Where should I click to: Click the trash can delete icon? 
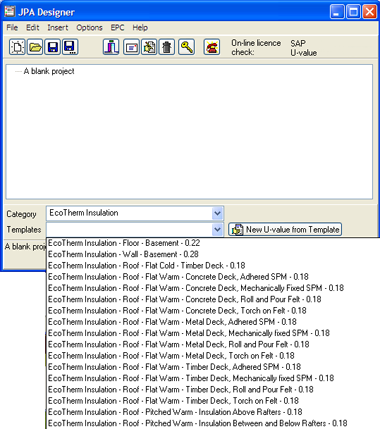coord(167,47)
